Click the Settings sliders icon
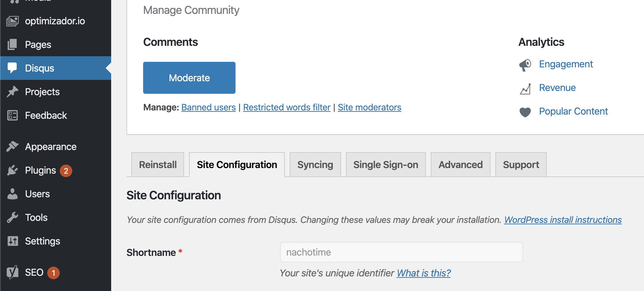 [x=13, y=241]
